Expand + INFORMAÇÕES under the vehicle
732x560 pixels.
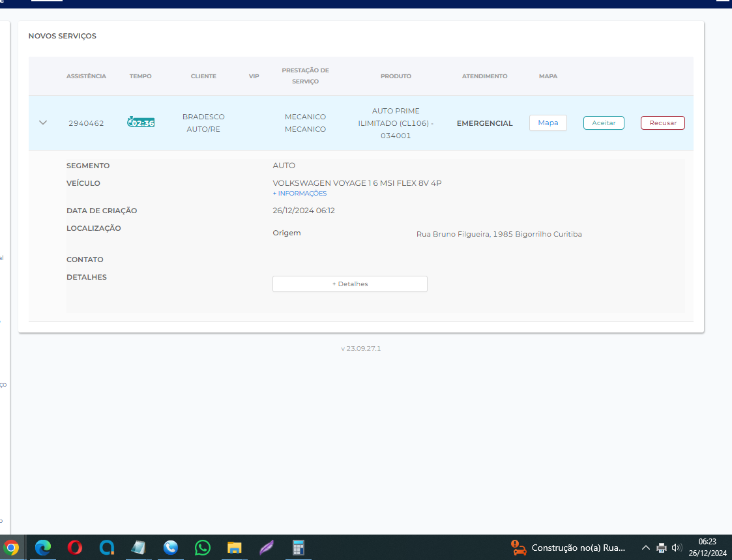[x=300, y=194]
